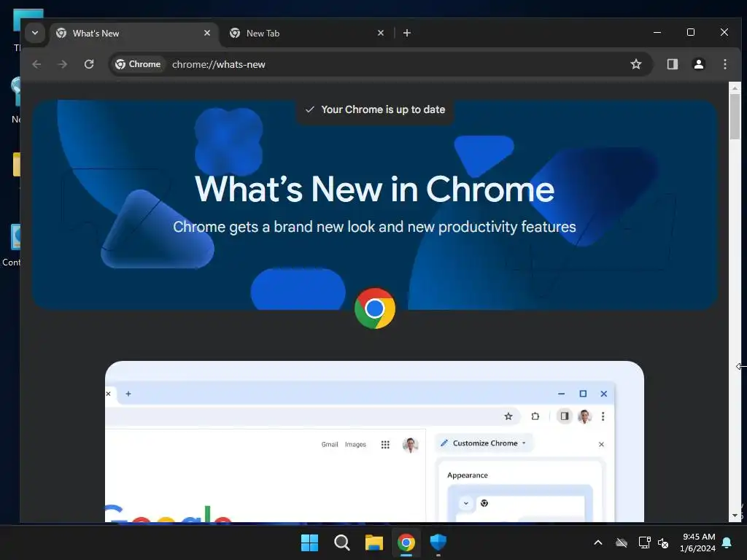The width and height of the screenshot is (747, 560).
Task: Switch to the What's New tab
Action: click(x=133, y=34)
